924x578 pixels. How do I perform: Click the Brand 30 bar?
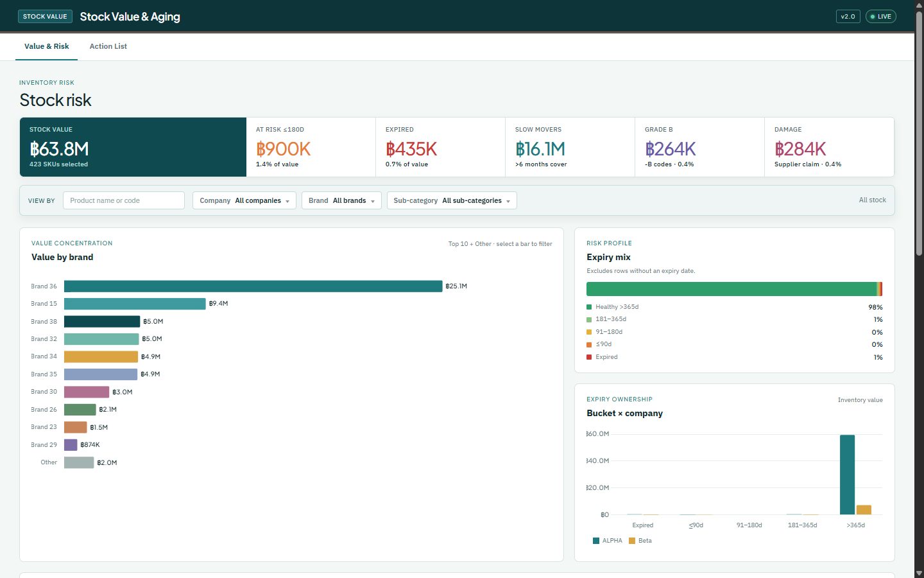tap(87, 392)
